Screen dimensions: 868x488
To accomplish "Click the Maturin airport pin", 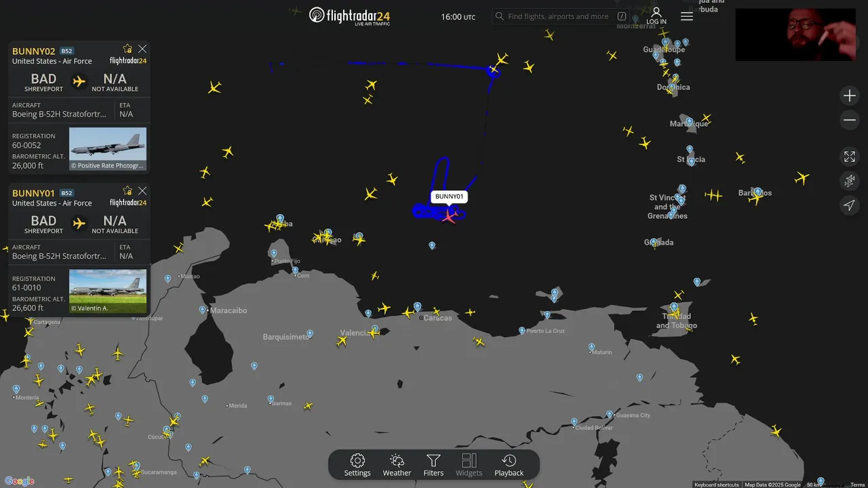I will (592, 347).
